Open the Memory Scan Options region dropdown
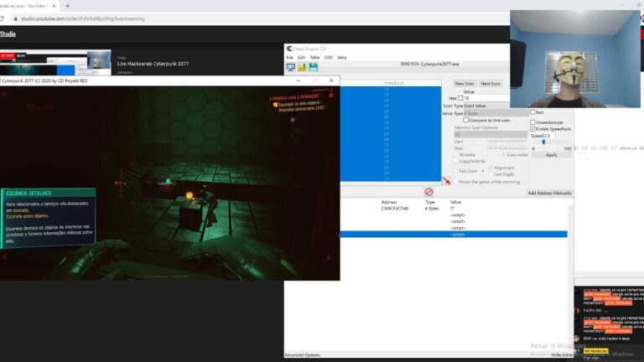 click(x=491, y=135)
